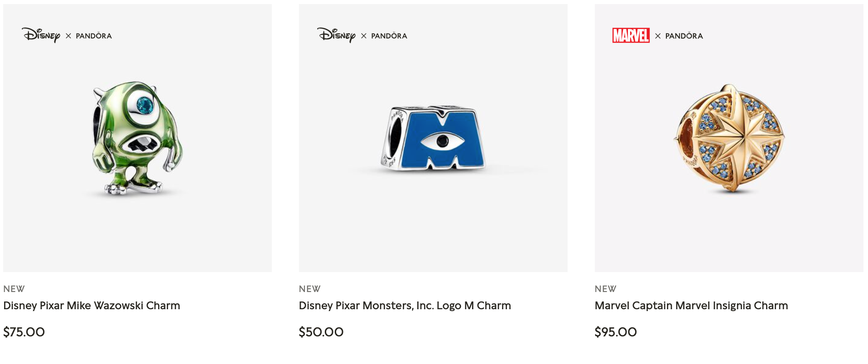Open the Captain Marvel Insignia charm image
Image resolution: width=868 pixels, height=364 pixels.
(x=729, y=138)
